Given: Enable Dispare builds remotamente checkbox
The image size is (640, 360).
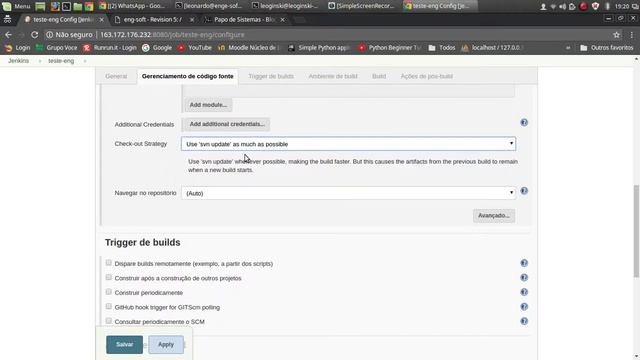Looking at the screenshot, I should pos(109,263).
